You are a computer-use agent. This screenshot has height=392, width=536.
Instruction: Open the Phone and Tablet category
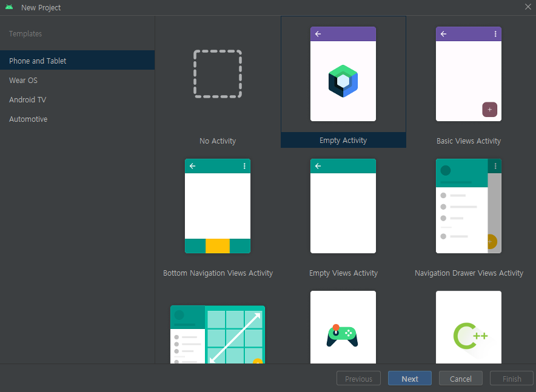[77, 61]
